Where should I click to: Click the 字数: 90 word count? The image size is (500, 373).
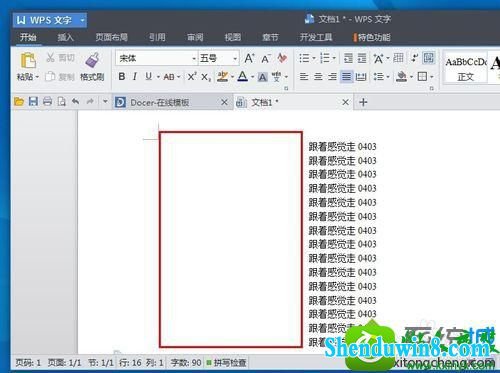(186, 363)
